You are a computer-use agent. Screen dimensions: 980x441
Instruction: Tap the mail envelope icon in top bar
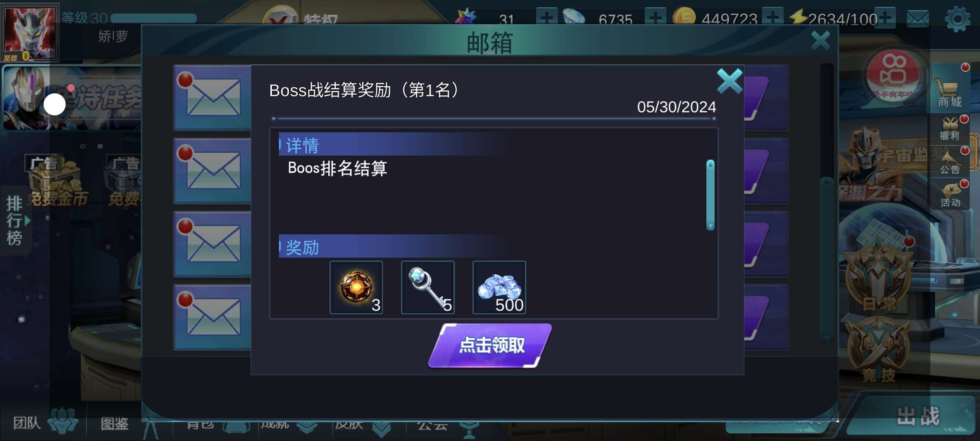coord(918,19)
